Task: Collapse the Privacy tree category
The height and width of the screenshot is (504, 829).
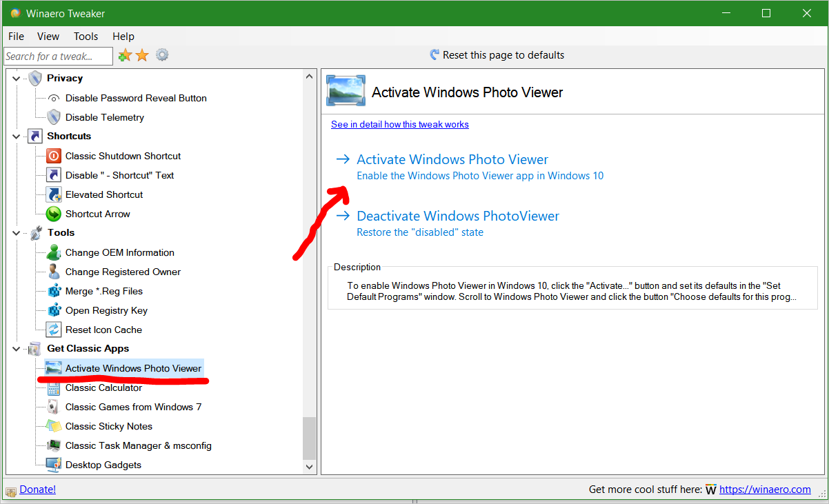Action: 17,79
